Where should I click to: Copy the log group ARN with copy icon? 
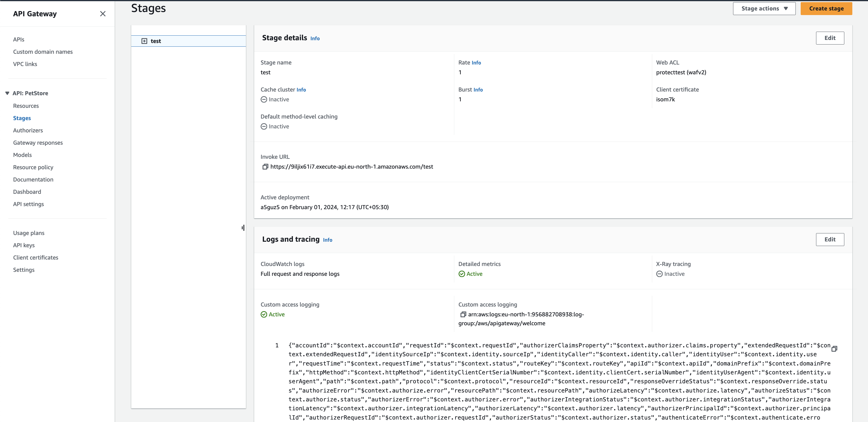[463, 314]
